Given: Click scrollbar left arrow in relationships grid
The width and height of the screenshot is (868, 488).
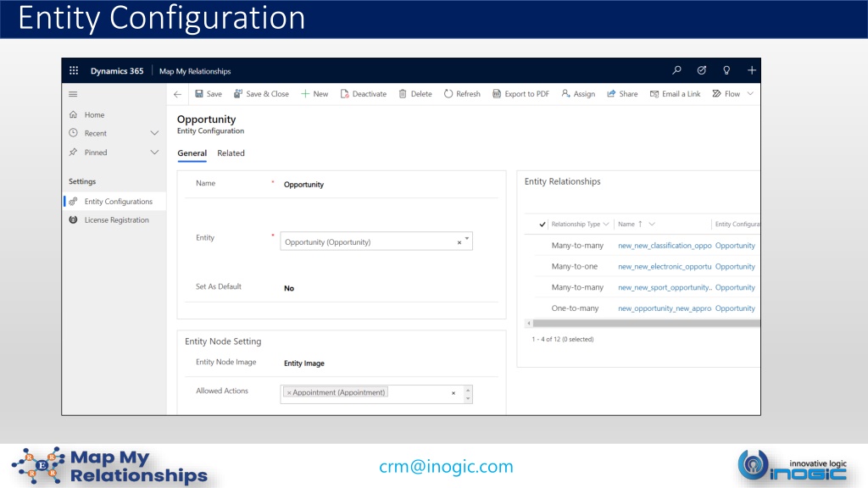Looking at the screenshot, I should pyautogui.click(x=529, y=324).
